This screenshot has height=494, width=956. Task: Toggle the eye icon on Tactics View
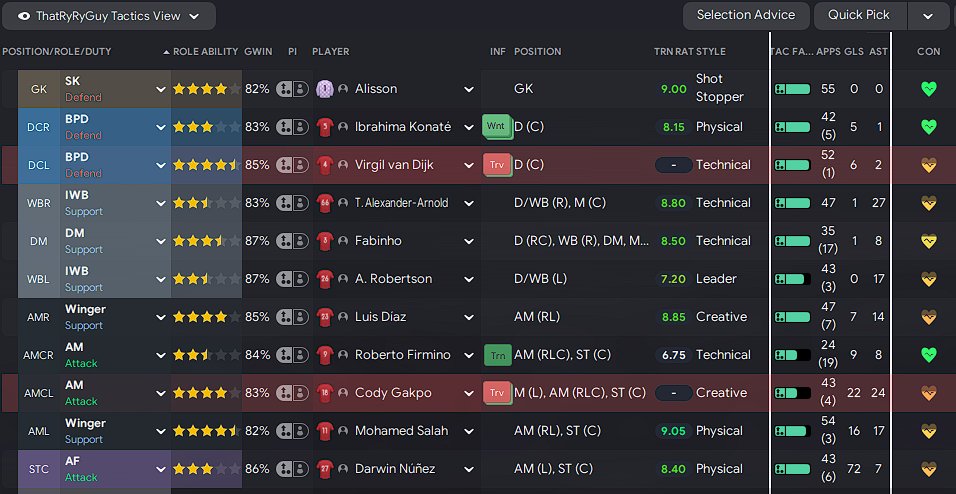point(24,16)
